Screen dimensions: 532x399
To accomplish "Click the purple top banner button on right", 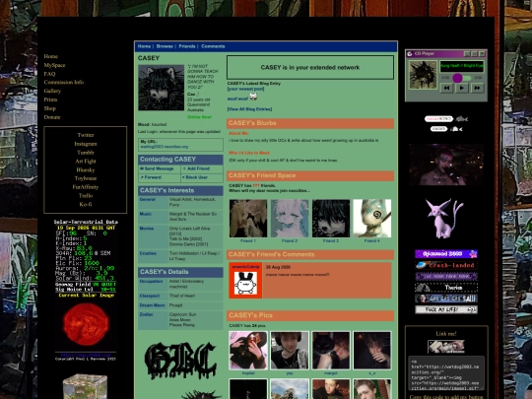I will pyautogui.click(x=446, y=254).
